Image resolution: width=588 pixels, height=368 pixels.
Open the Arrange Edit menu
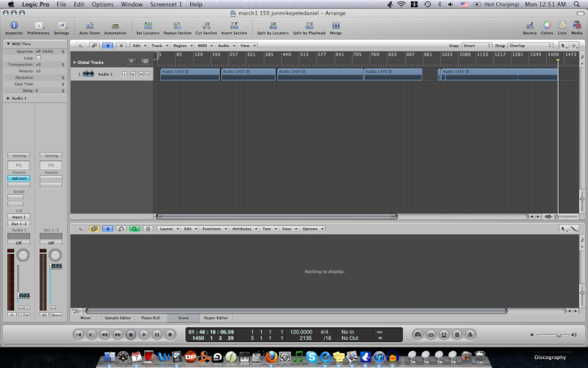tap(139, 46)
